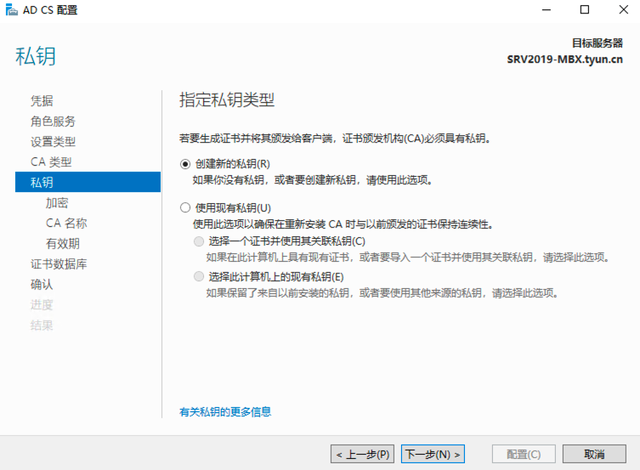Open the 有关私钥的更多信息 link
This screenshot has height=470, width=640.
coord(225,412)
